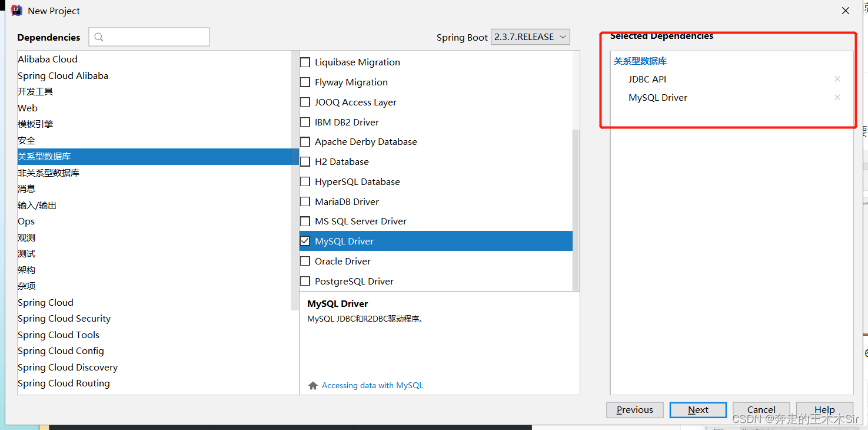Check MS SQL Server Driver
This screenshot has height=430, width=868.
pyautogui.click(x=305, y=221)
